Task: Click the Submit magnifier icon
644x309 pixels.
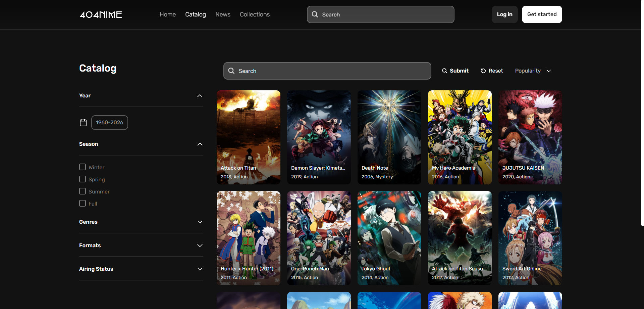Action: click(x=444, y=71)
